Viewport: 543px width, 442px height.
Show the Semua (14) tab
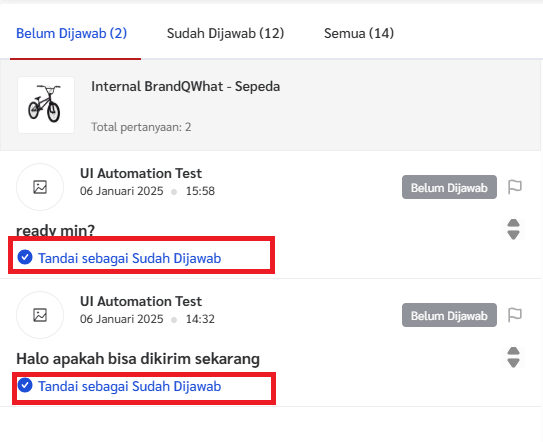click(359, 34)
